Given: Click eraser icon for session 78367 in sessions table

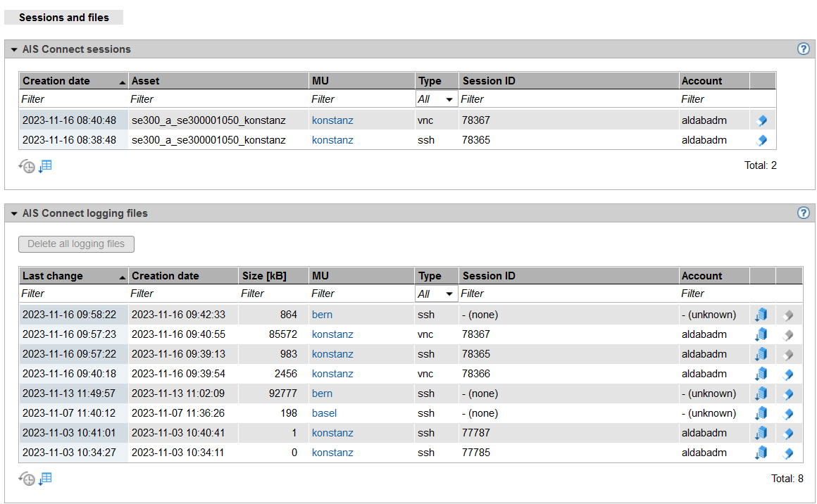Looking at the screenshot, I should tap(761, 120).
